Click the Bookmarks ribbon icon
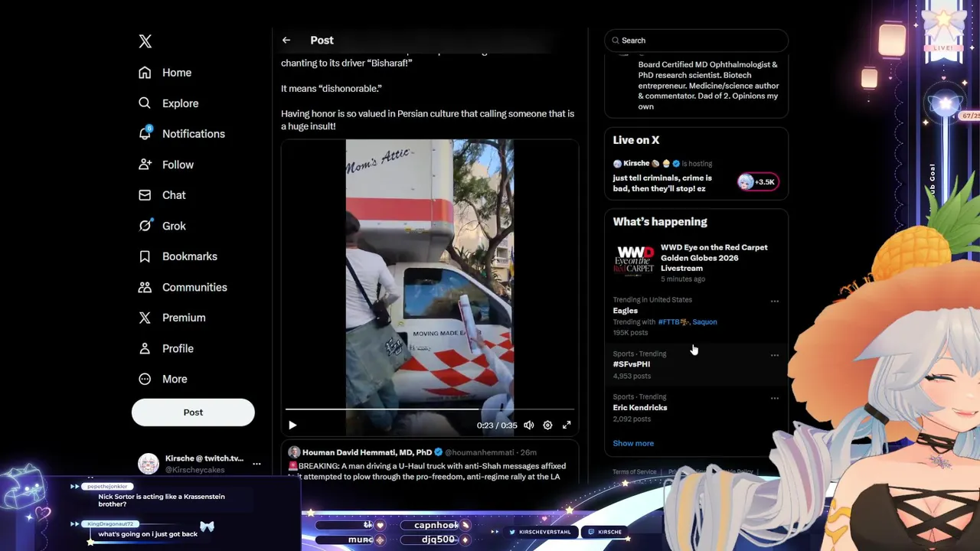980x551 pixels. pyautogui.click(x=145, y=256)
